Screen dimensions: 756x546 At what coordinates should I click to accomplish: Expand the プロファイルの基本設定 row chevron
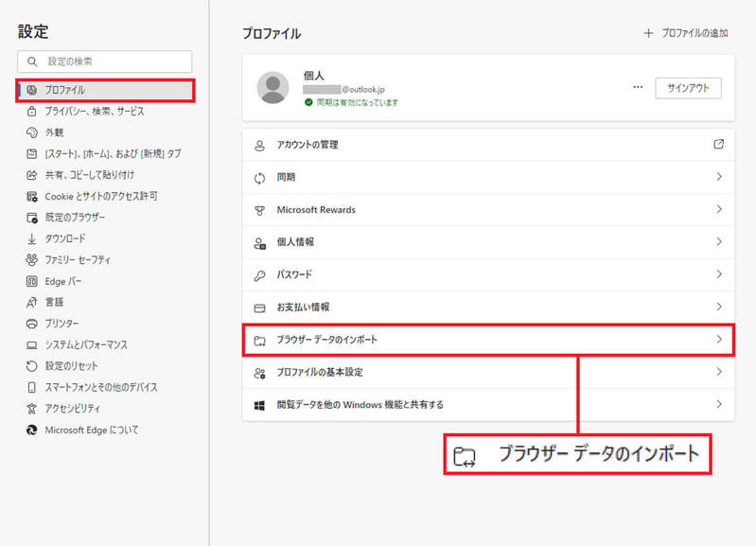pyautogui.click(x=719, y=371)
